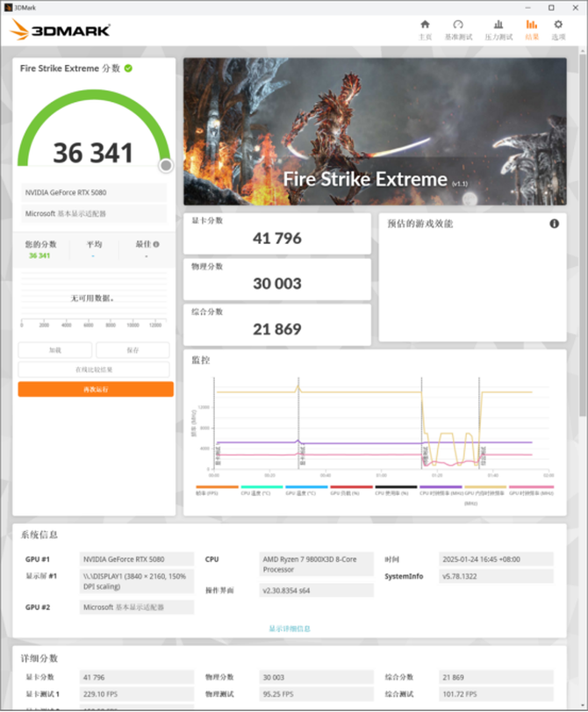Image resolution: width=588 pixels, height=712 pixels.
Task: Click the v2.30.8354 s64 version field
Action: (317, 590)
